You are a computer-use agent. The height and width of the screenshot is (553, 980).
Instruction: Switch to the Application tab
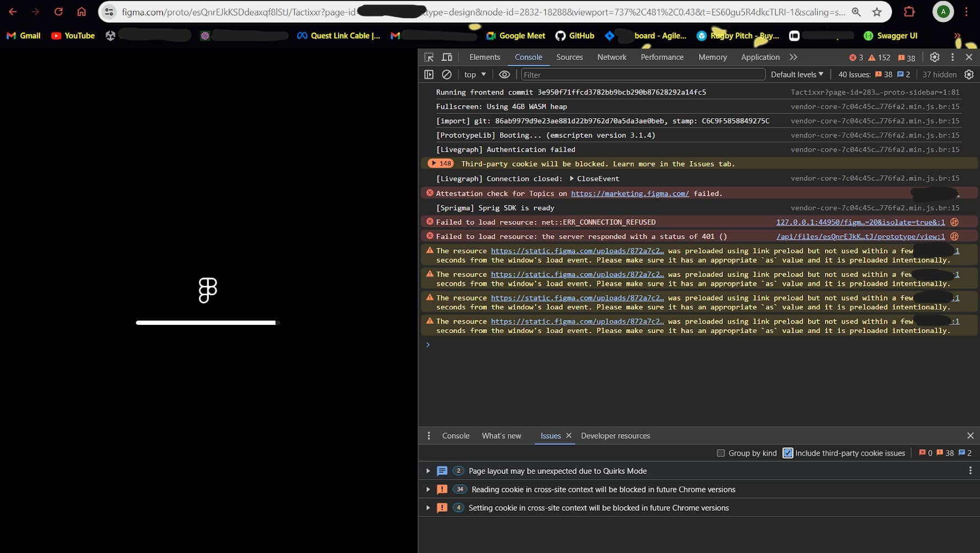(x=760, y=57)
